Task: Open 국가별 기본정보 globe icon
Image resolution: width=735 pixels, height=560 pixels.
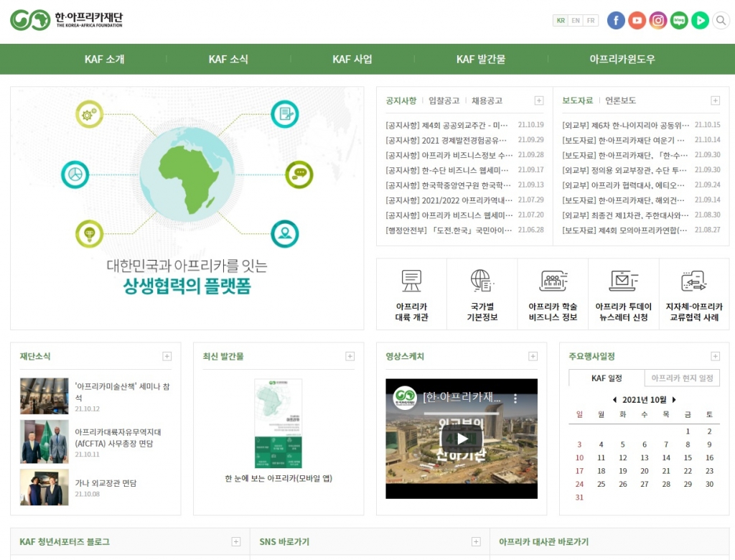Action: click(482, 295)
